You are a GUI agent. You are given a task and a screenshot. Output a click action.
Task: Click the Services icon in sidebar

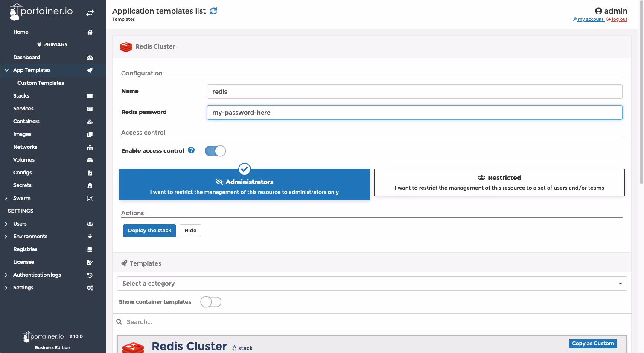90,109
